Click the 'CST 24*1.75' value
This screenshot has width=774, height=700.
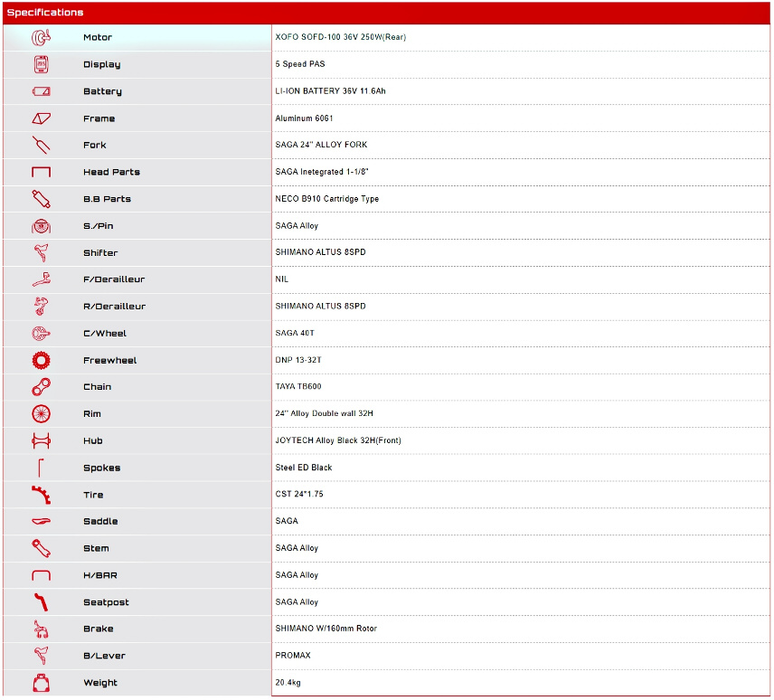pyautogui.click(x=299, y=494)
